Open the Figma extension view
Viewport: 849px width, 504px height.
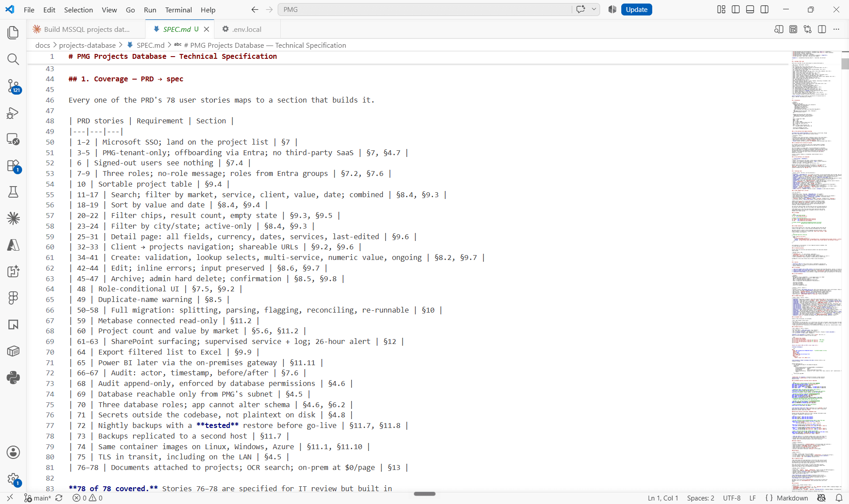tap(13, 298)
